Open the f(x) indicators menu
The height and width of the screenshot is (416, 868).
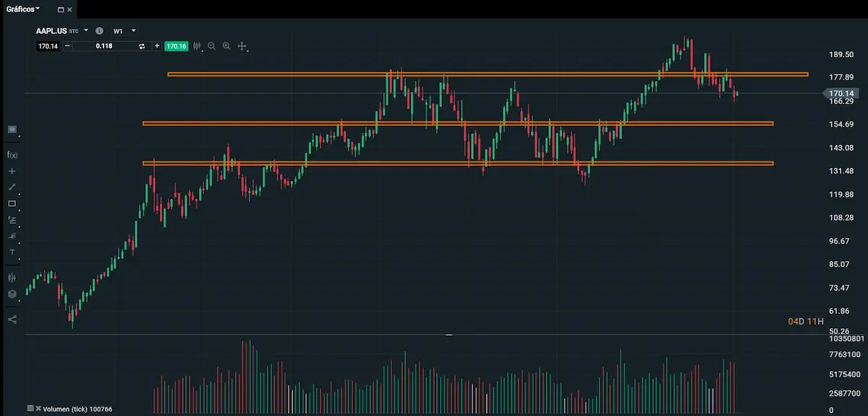click(12, 155)
